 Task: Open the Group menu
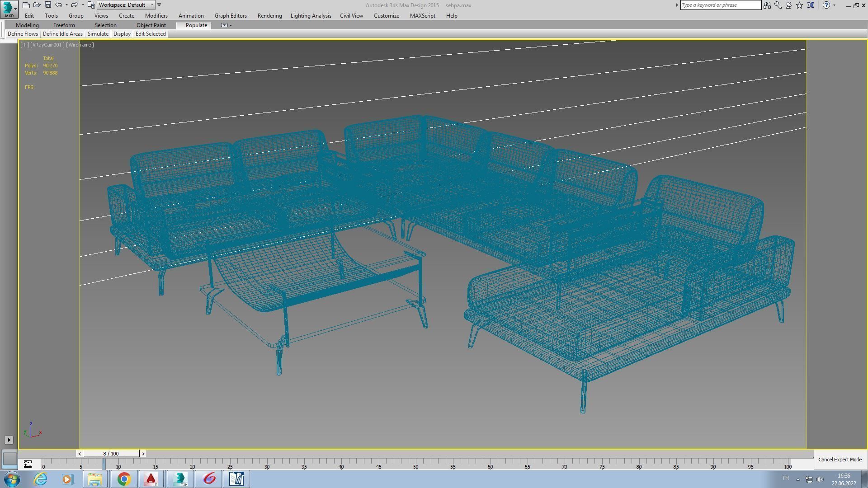pos(76,16)
